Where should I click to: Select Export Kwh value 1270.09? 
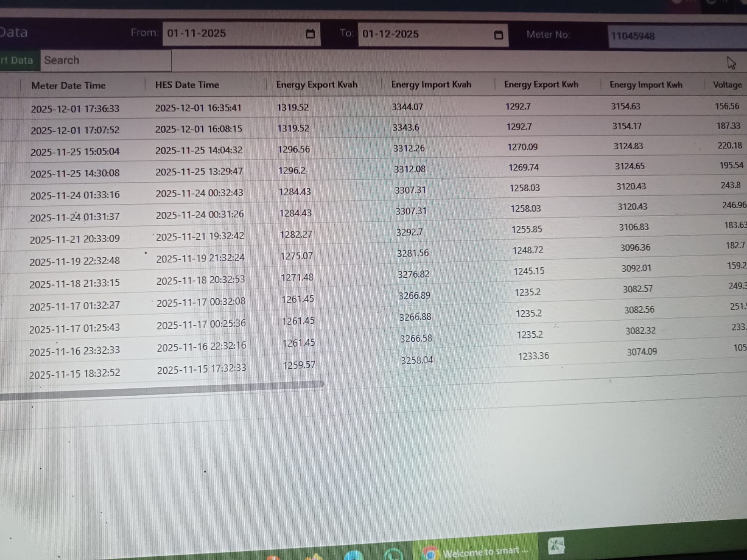522,147
